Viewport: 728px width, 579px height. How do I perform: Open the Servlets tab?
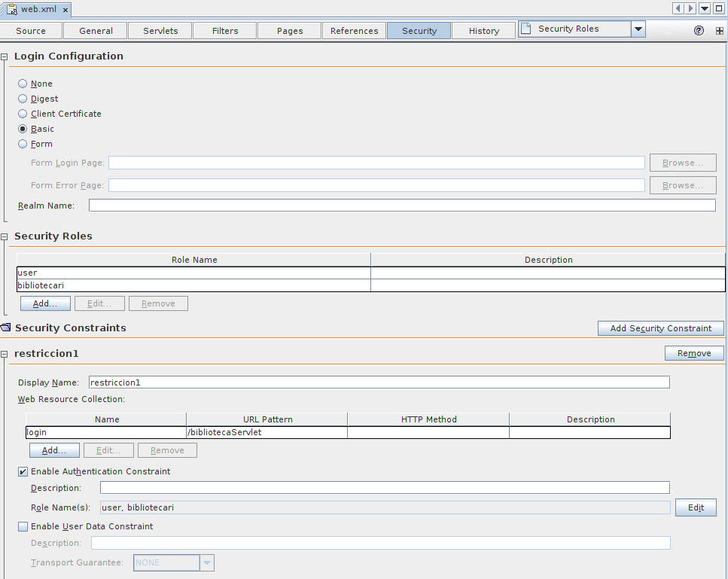(x=160, y=31)
